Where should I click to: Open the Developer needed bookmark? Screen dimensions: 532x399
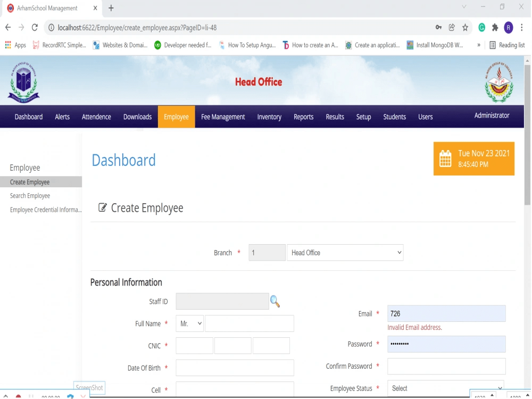(x=182, y=45)
